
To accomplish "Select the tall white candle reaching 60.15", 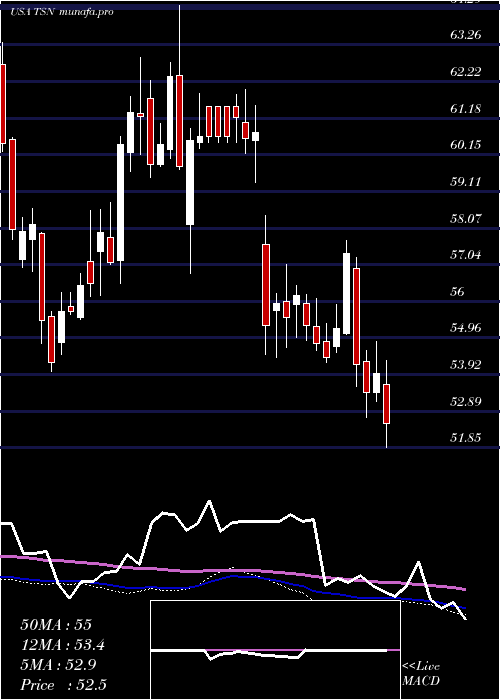I will 121,203.
